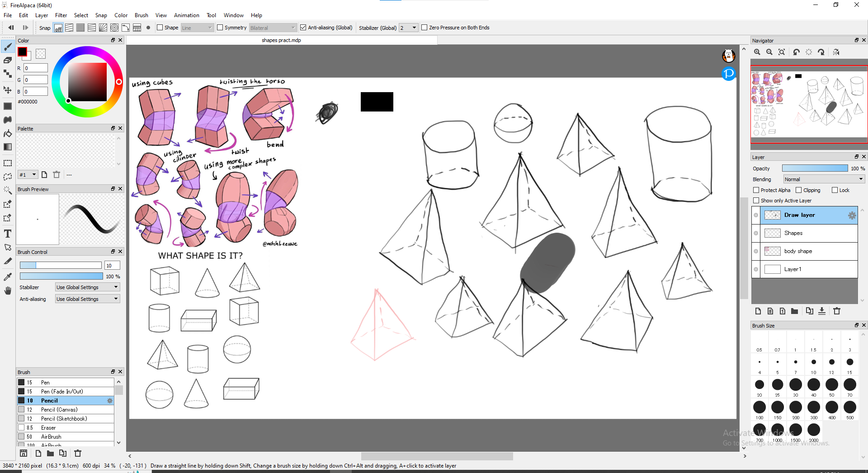Adjust the brush size slider

tap(61, 266)
